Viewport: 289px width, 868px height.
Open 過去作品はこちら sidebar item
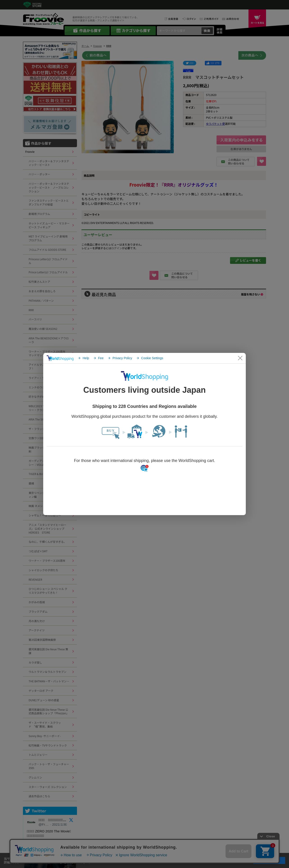click(x=50, y=796)
